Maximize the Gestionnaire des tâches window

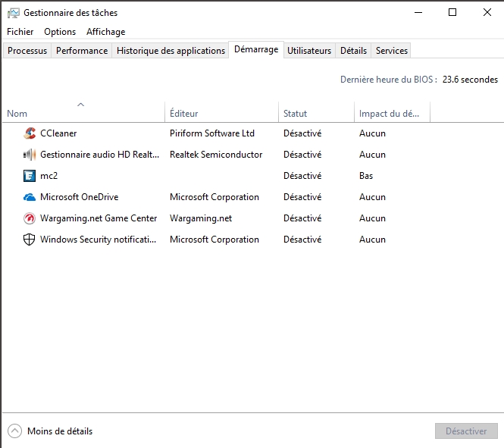coord(452,13)
